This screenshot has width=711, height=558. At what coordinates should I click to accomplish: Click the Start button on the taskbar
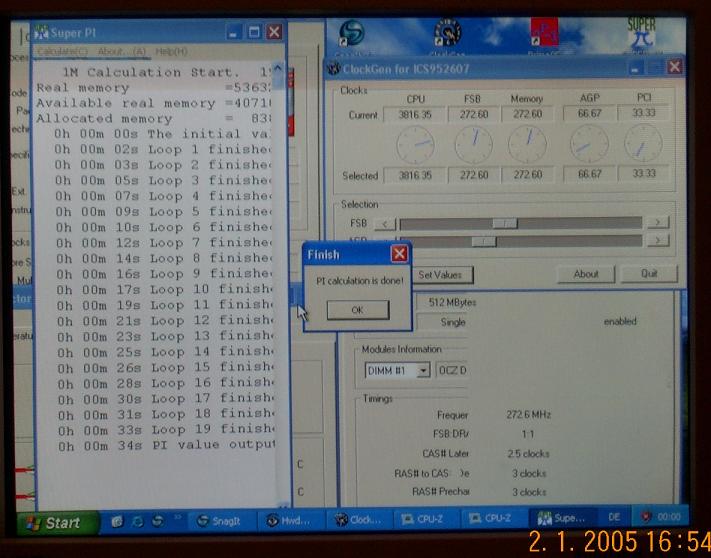pos(56,523)
